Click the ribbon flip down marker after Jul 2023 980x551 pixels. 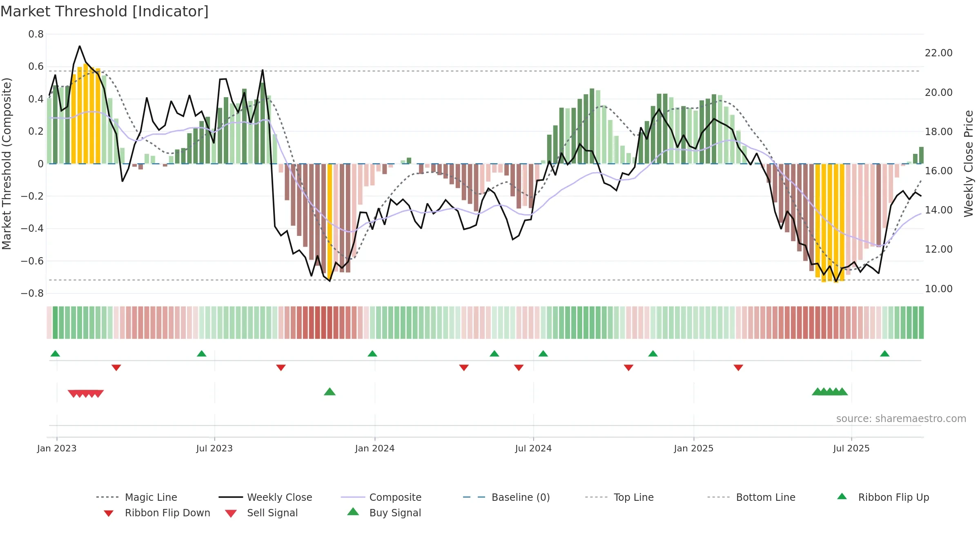point(281,368)
